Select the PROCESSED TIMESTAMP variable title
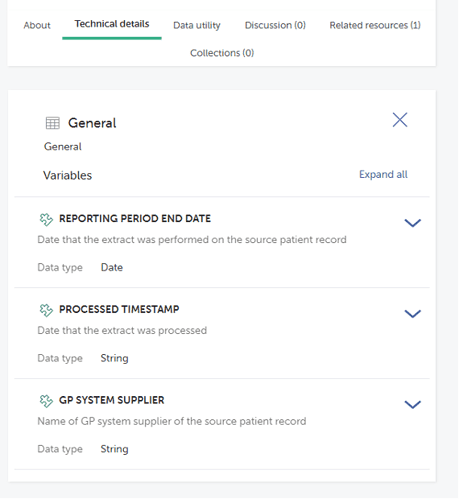Screen dimensions: 459x499 point(119,309)
